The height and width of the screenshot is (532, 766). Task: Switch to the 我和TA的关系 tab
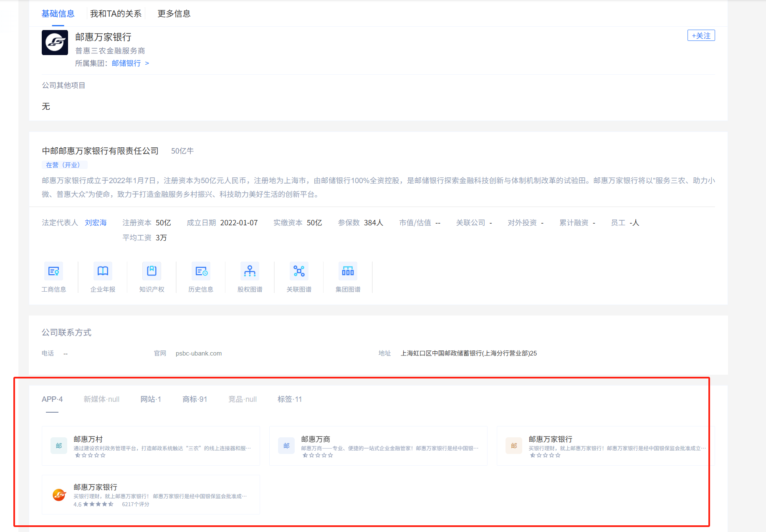tap(116, 14)
